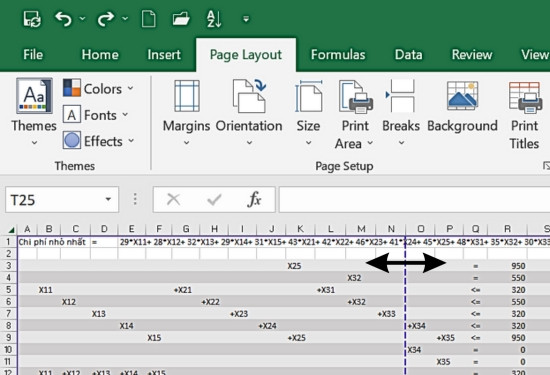
Task: Customize the Quick Access Toolbar
Action: [x=246, y=19]
